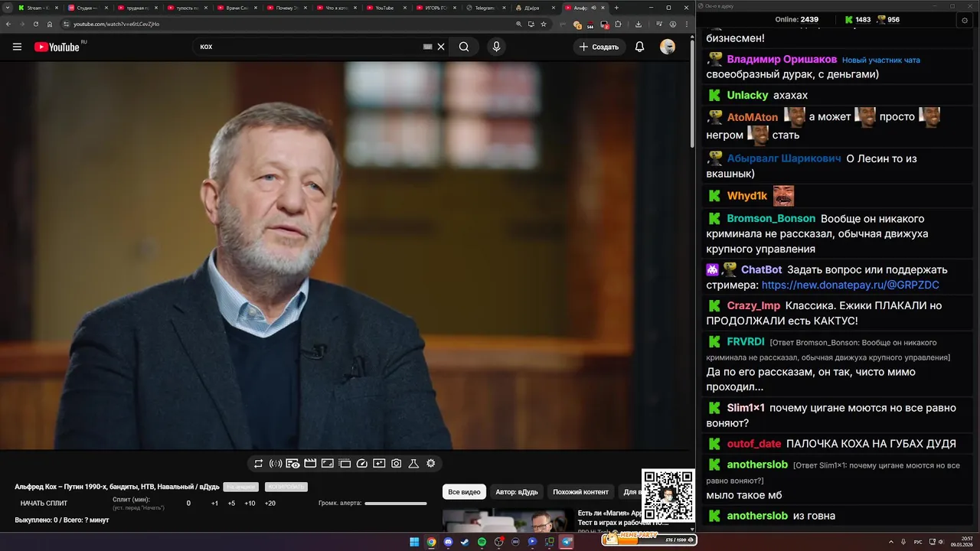Click username Владимир Оришаков in chat
The width and height of the screenshot is (980, 551).
[782, 59]
